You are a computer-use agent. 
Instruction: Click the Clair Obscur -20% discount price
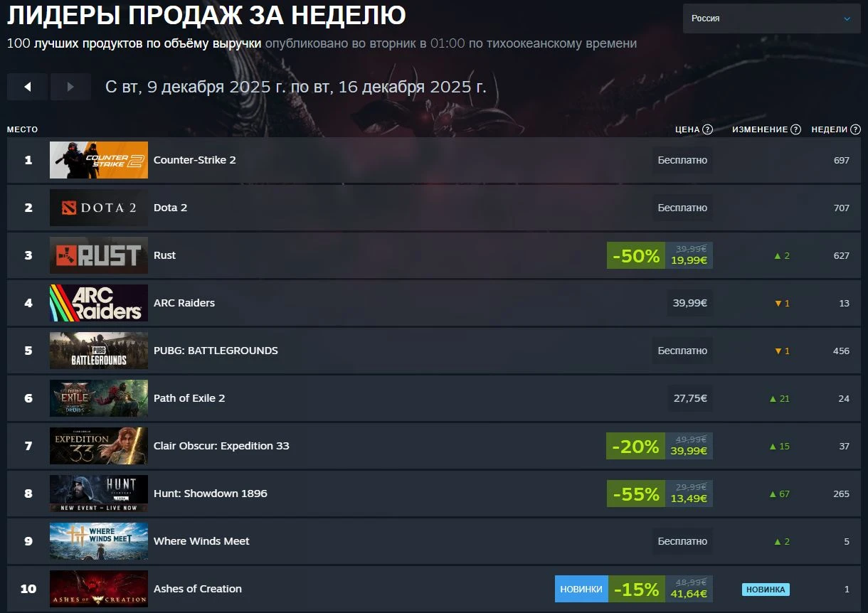[660, 446]
